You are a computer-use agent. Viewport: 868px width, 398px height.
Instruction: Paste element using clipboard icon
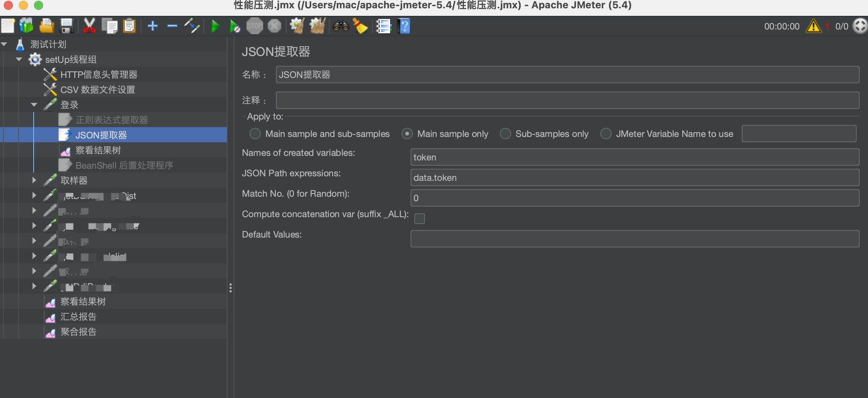(129, 26)
